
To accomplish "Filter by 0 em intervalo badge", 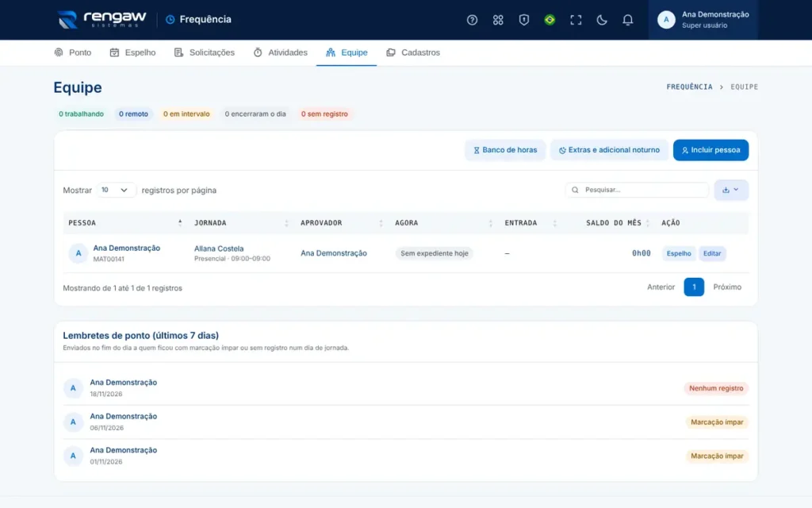I will click(x=186, y=114).
